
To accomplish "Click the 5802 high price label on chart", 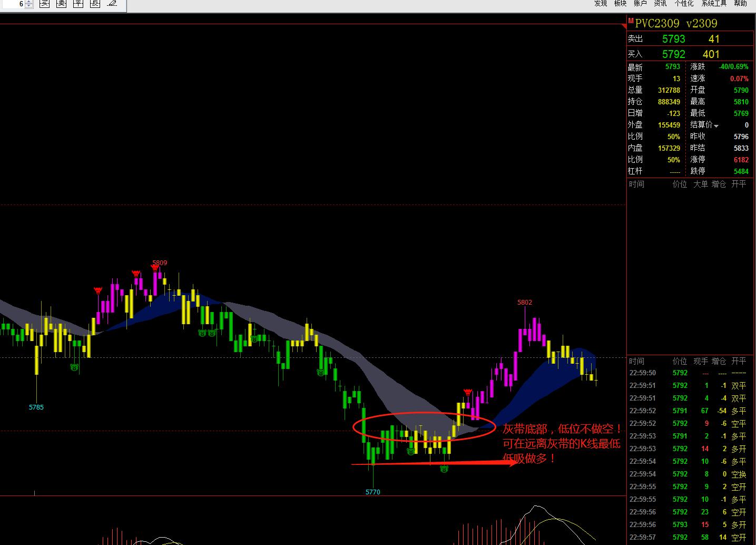I will (525, 303).
